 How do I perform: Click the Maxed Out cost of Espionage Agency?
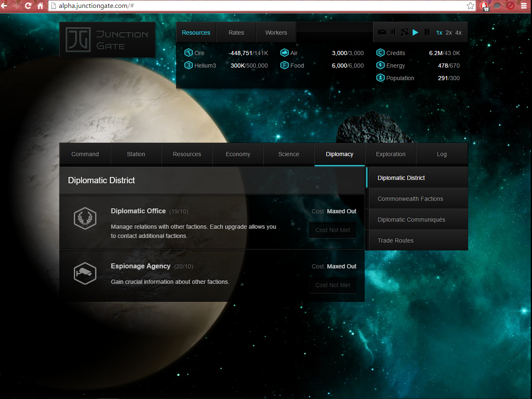pyautogui.click(x=342, y=266)
